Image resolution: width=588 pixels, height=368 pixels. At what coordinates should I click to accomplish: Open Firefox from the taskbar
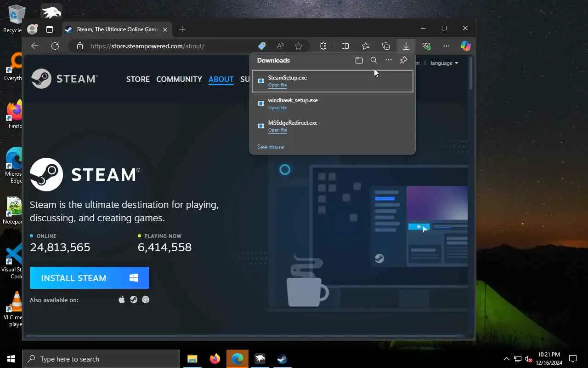215,359
